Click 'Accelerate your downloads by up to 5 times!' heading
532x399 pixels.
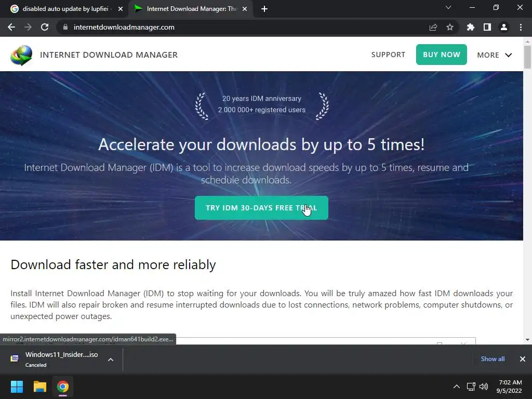261,144
